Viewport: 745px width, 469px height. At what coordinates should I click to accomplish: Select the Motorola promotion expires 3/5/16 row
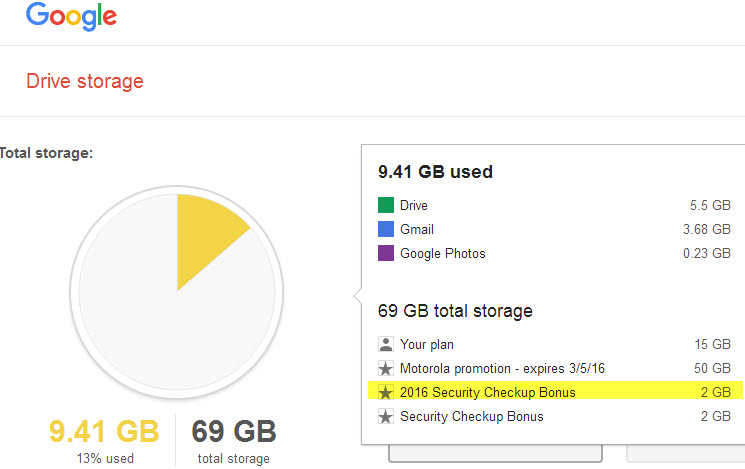(554, 368)
